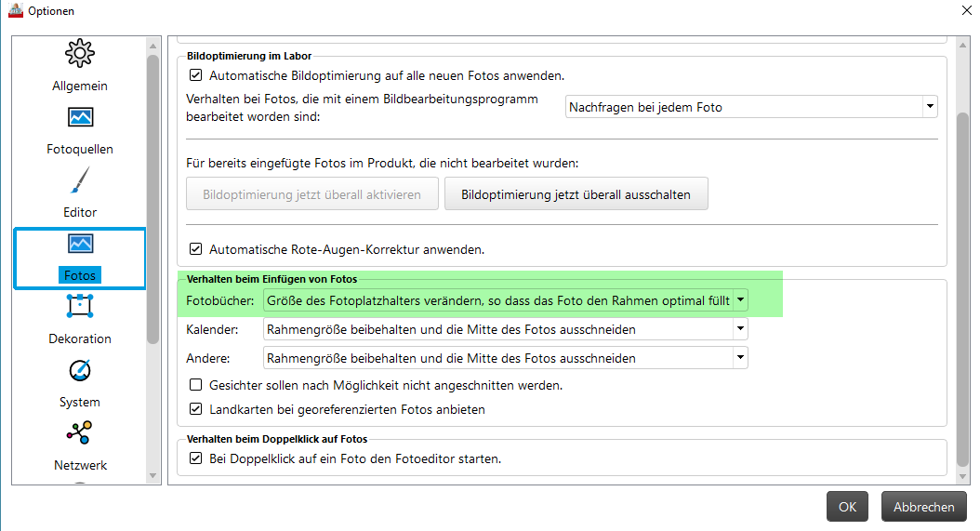
Task: Toggle Doppelklick Fotoeditor starten checkbox
Action: tap(196, 458)
